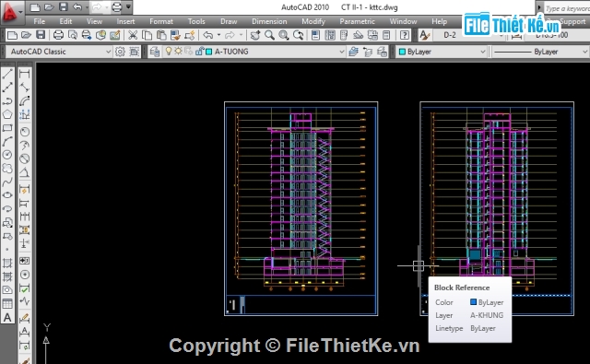Choose the Center Mark tool
590x364 pixels.
tap(25, 275)
